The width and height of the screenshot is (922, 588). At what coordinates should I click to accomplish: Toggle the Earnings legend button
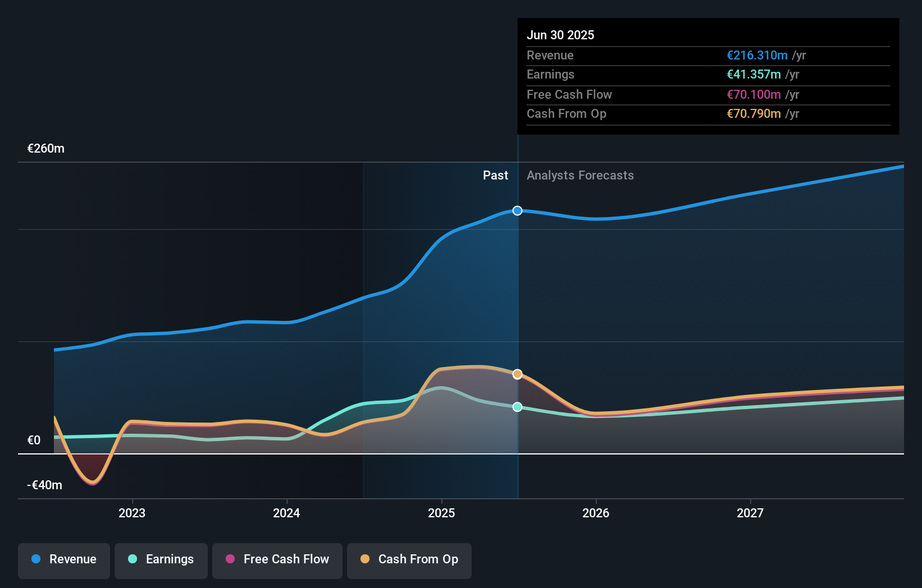(161, 561)
